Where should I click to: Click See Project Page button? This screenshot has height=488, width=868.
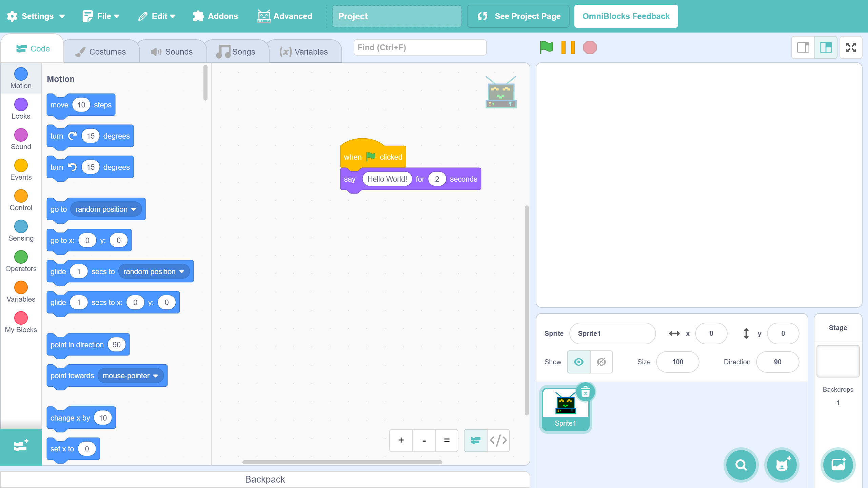[518, 16]
